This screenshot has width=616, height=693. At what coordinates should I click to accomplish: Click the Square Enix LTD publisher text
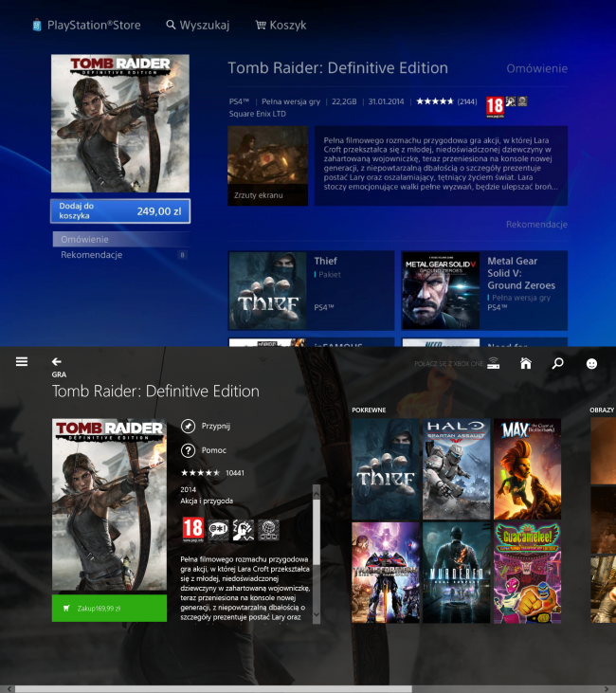click(x=257, y=114)
